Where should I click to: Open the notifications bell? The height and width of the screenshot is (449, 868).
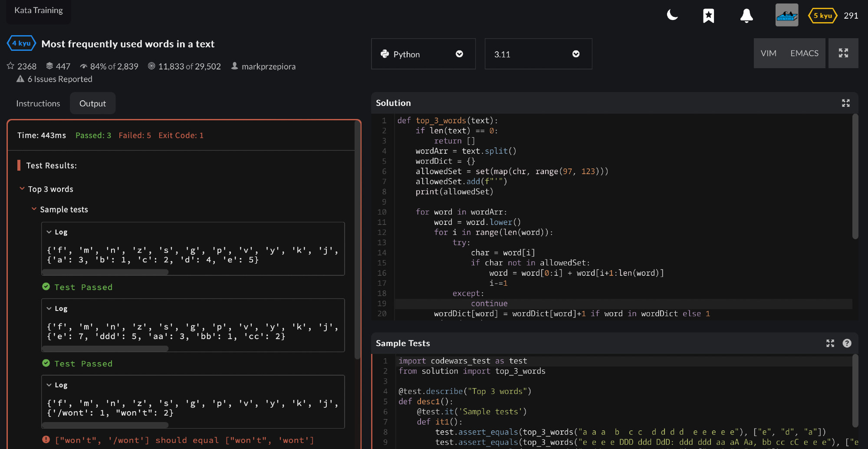pos(746,16)
